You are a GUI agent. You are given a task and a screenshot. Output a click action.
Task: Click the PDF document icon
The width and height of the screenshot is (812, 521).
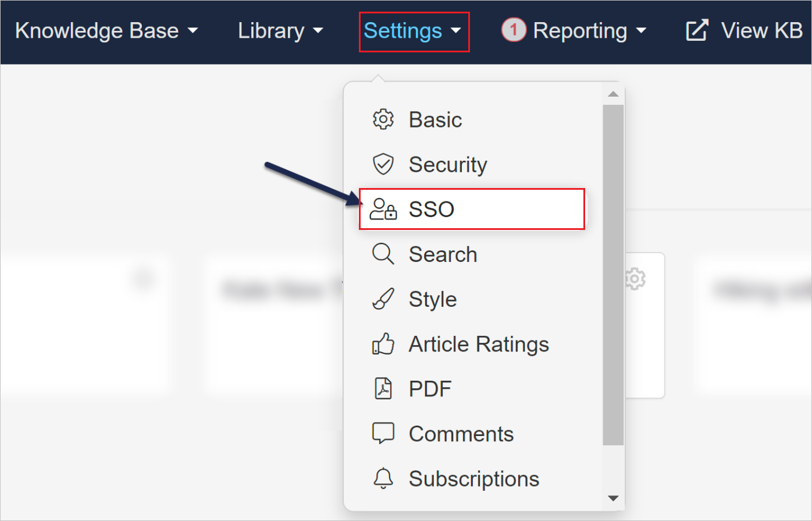point(383,389)
